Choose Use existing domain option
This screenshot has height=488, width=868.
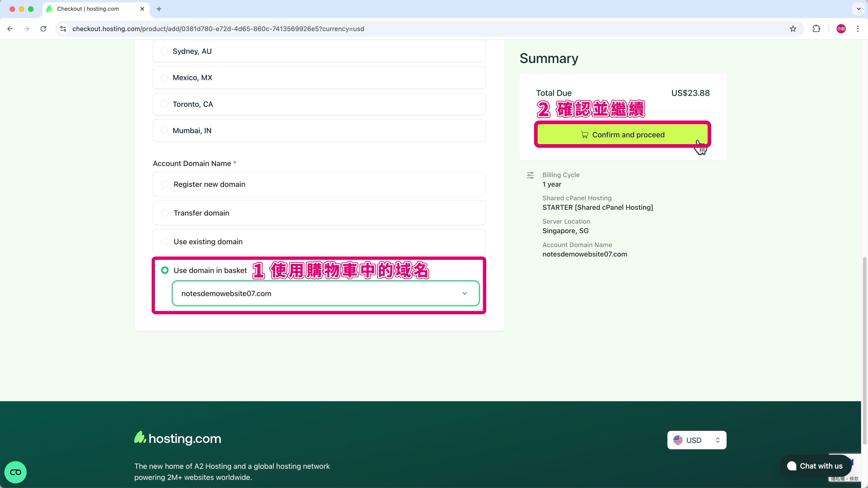point(165,242)
